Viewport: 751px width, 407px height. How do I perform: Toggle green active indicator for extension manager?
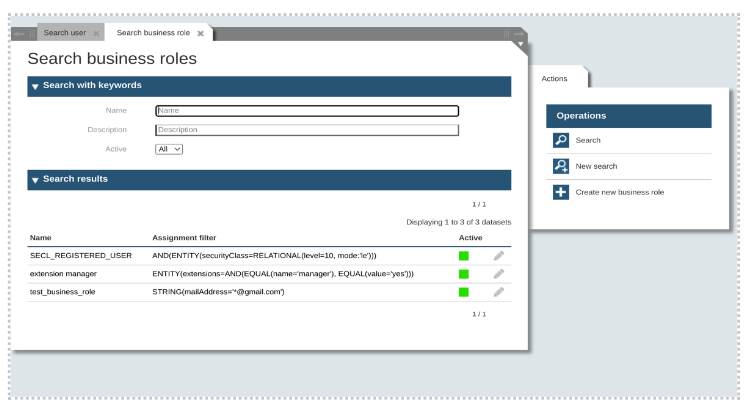click(x=464, y=273)
